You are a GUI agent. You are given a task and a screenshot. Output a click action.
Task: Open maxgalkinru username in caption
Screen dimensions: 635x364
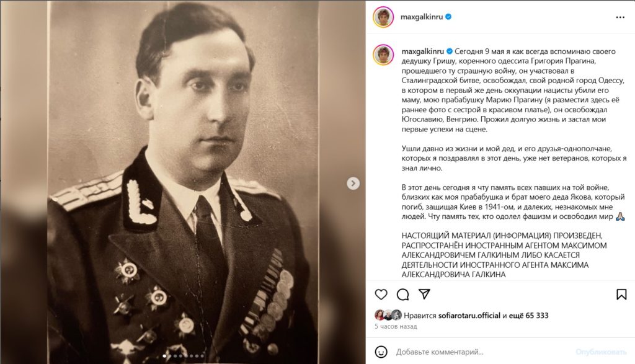pyautogui.click(x=423, y=51)
